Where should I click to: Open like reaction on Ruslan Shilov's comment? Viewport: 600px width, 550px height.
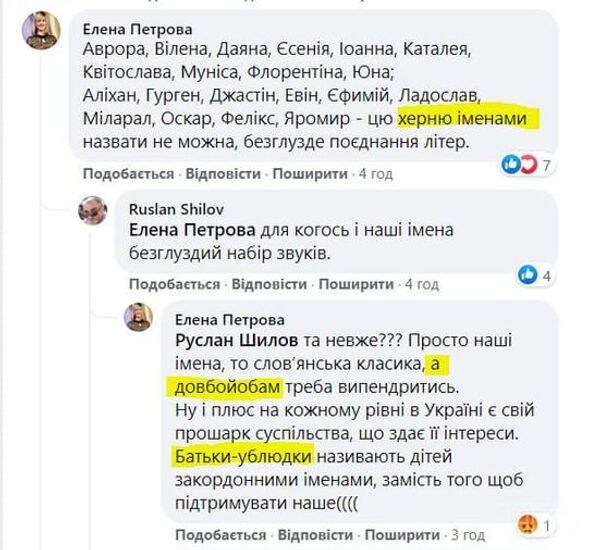point(528,275)
